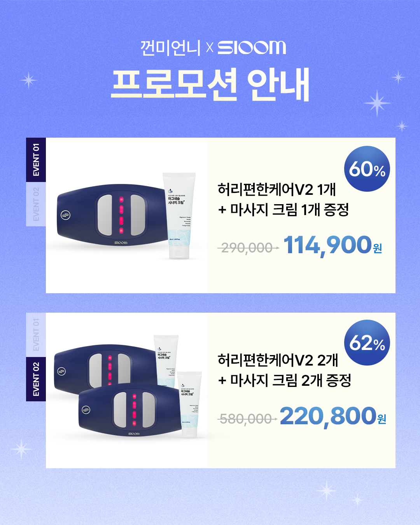Click the smaller front cream tube in second card
The width and height of the screenshot is (420, 525).
pyautogui.click(x=189, y=404)
